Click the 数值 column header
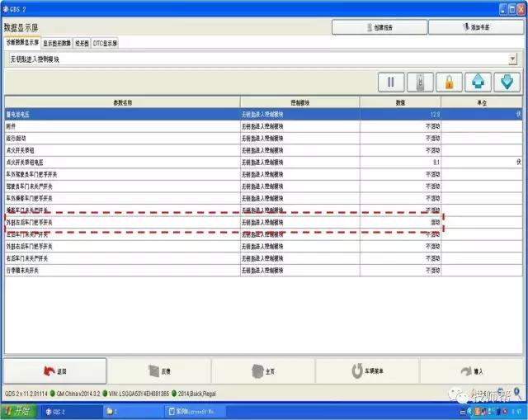 coord(400,102)
